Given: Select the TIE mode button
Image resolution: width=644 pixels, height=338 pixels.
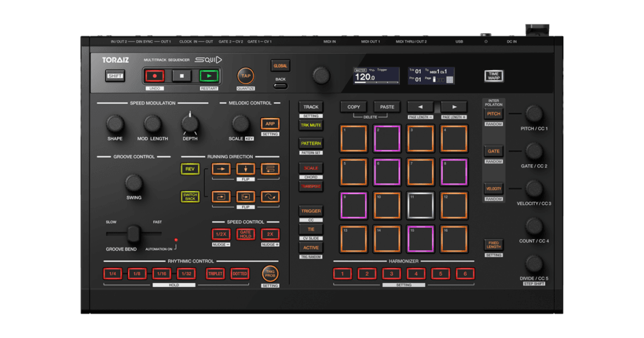Looking at the screenshot, I should (x=311, y=229).
